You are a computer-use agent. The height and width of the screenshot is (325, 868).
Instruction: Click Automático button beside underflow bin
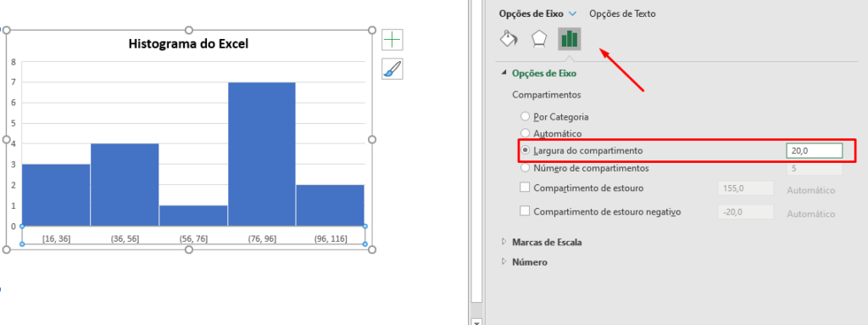click(811, 214)
